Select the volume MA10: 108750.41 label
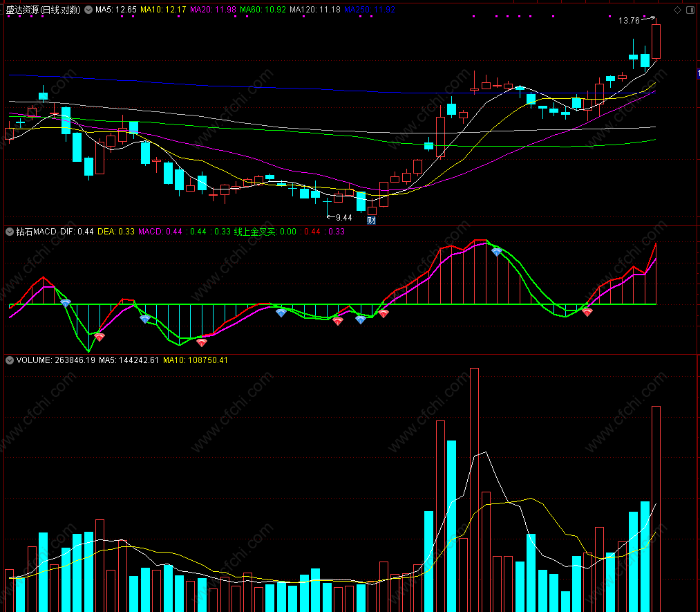The image size is (700, 612). click(196, 360)
